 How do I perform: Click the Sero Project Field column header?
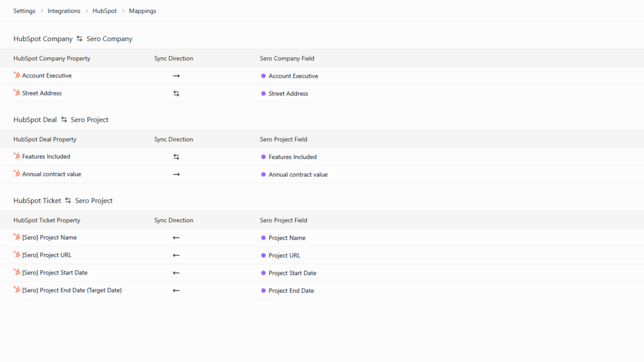[x=283, y=220]
